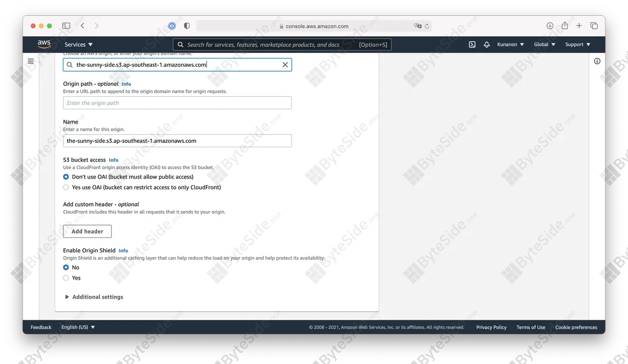Viewport: 628px width, 364px height.
Task: Click the search magnifier in origin field
Action: (70, 65)
